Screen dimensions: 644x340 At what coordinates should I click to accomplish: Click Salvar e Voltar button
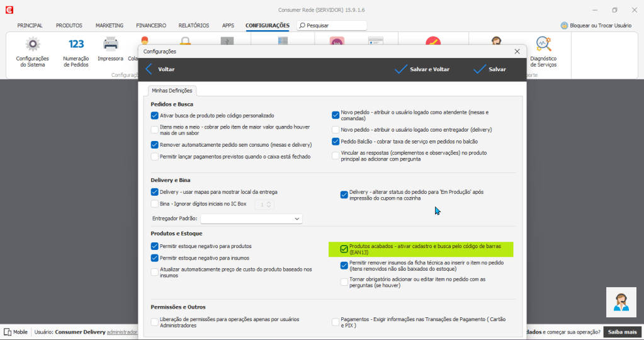pyautogui.click(x=422, y=69)
